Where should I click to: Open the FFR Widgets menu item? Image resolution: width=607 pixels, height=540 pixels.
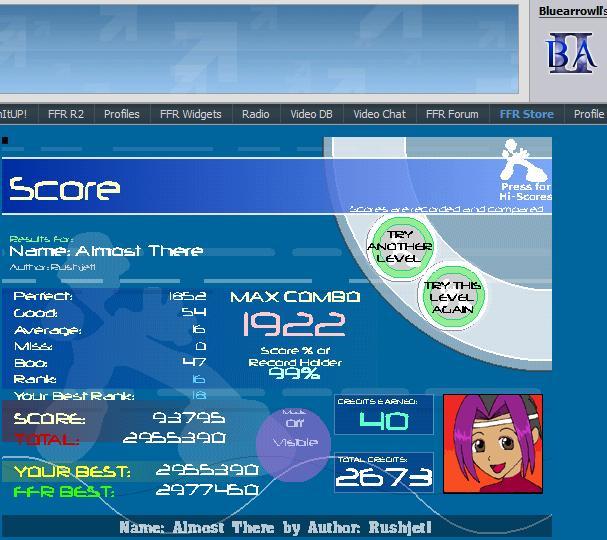pos(190,114)
